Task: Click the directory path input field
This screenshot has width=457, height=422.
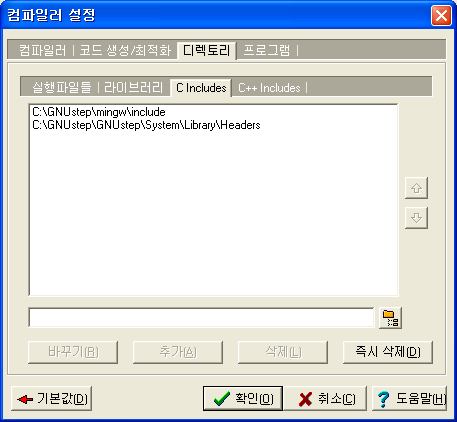Action: click(201, 318)
